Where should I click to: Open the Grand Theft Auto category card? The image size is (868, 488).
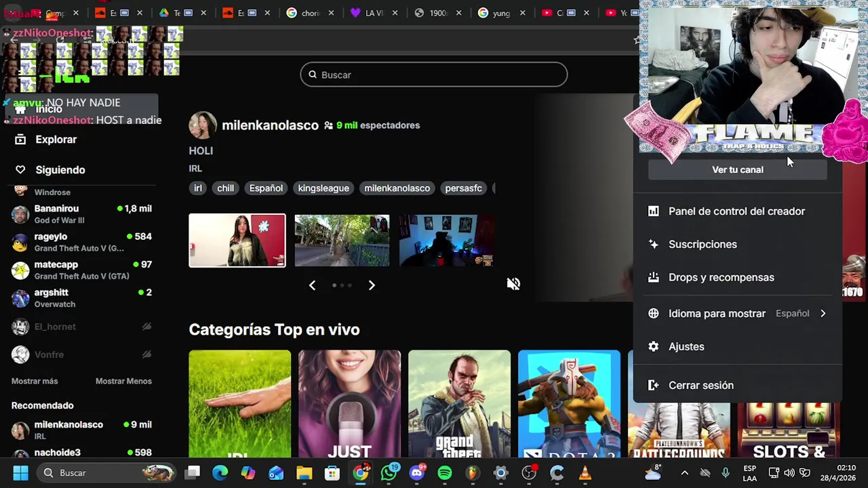pyautogui.click(x=459, y=404)
